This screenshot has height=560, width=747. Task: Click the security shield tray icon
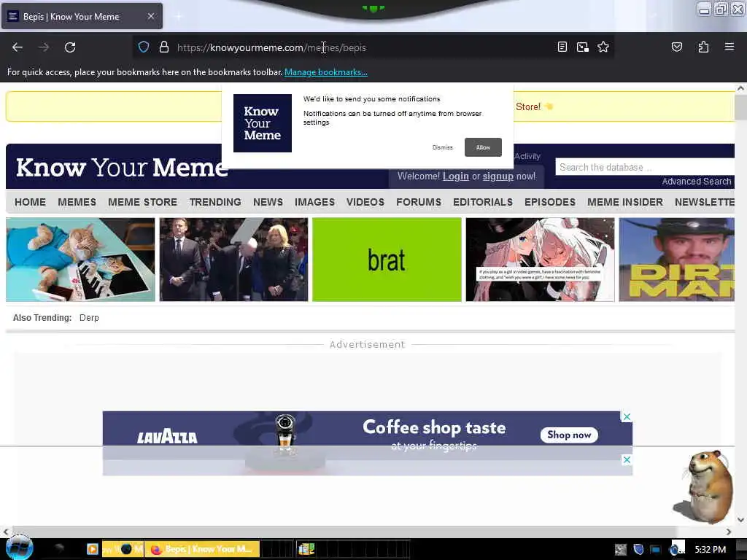coord(638,550)
